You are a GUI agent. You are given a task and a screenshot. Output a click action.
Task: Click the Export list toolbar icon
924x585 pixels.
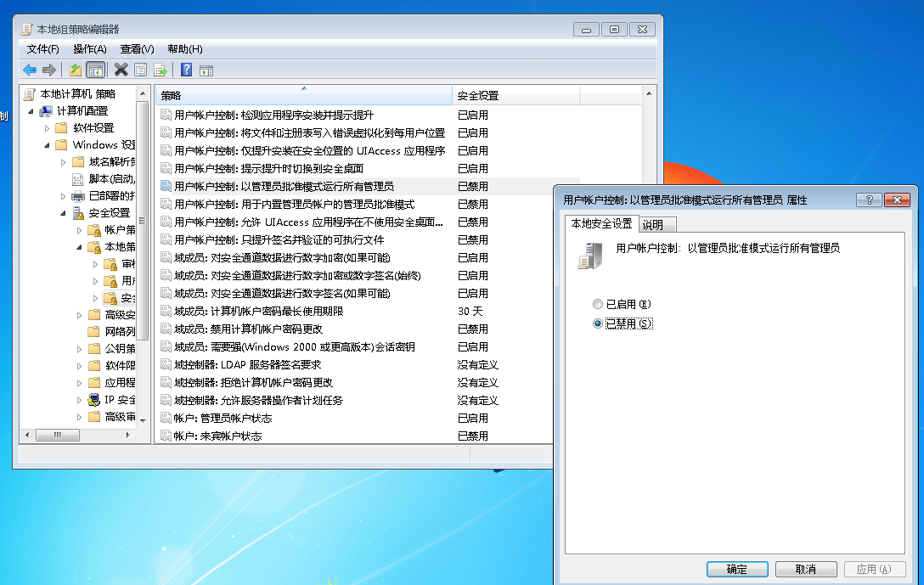click(161, 70)
